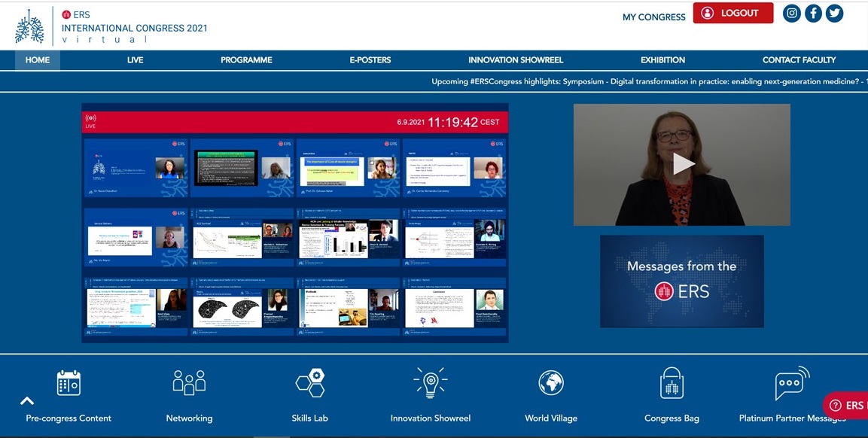Screen dimensions: 868x438
Task: Open the ERS Facebook page
Action: [813, 14]
